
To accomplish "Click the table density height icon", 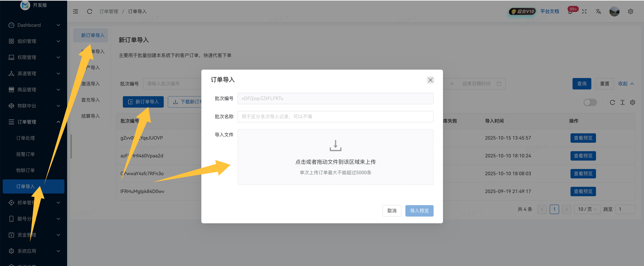I will pyautogui.click(x=622, y=102).
